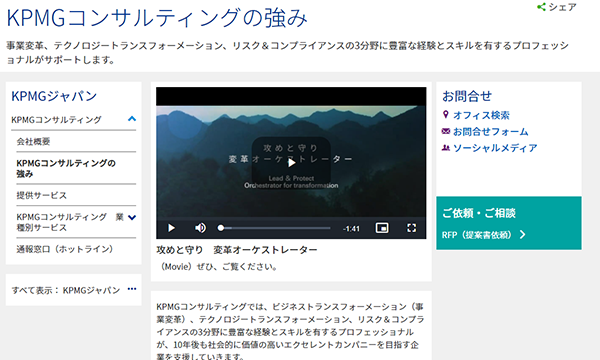
Task: Click the KPMGジャパン sidebar heading
Action: pos(54,96)
